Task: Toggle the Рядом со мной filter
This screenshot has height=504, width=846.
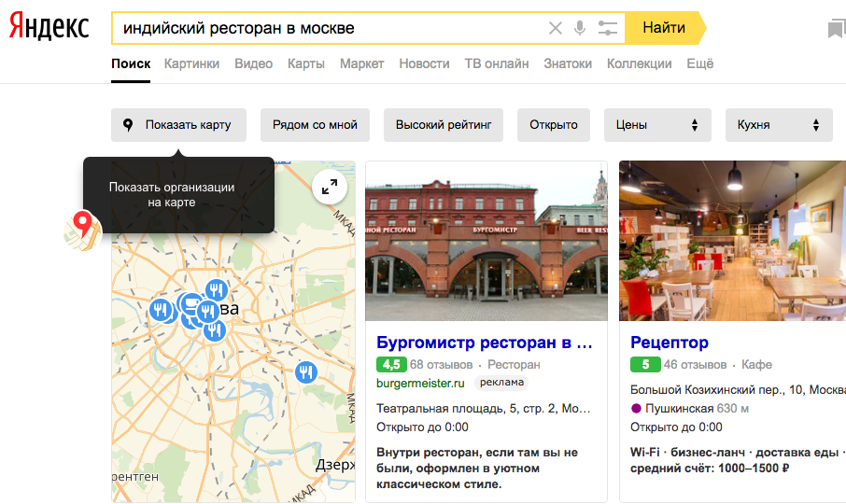Action: [x=315, y=125]
